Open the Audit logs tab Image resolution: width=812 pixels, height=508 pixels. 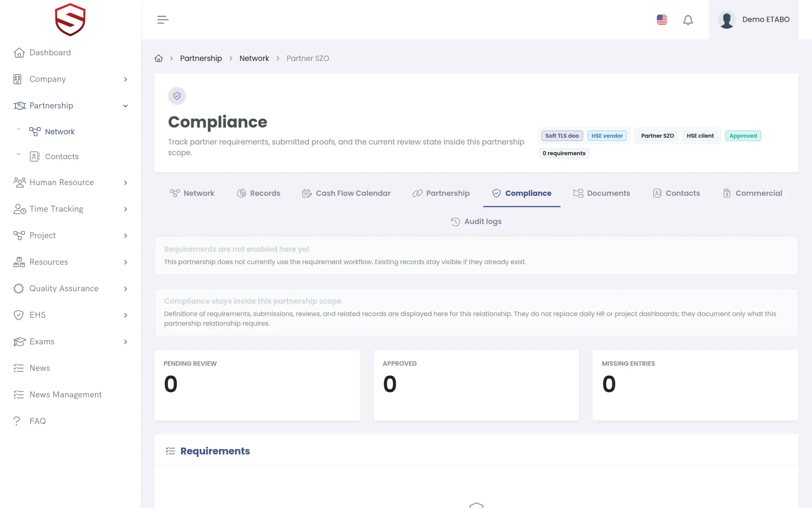point(476,222)
